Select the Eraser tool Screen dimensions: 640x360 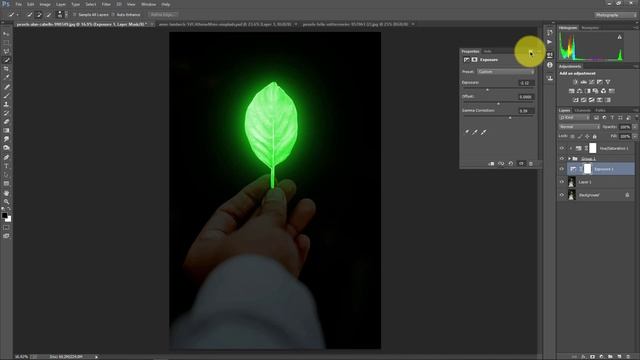[6, 122]
